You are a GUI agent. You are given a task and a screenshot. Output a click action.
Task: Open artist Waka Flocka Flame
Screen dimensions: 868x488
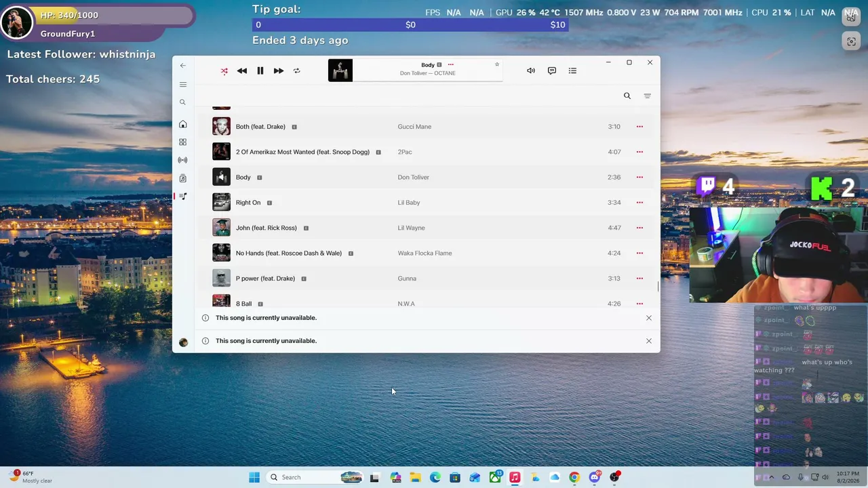point(425,253)
